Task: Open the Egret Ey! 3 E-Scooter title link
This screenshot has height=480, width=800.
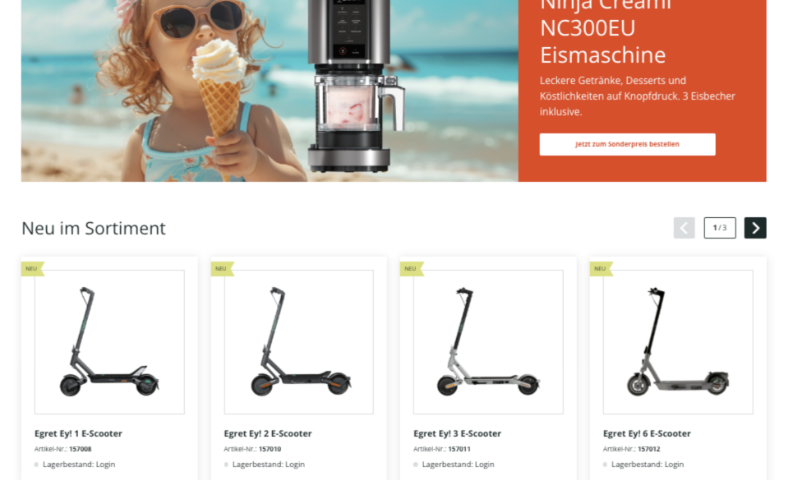Action: [x=457, y=434]
